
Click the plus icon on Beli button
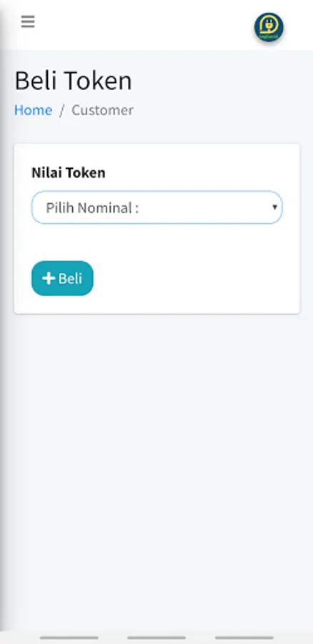49,278
